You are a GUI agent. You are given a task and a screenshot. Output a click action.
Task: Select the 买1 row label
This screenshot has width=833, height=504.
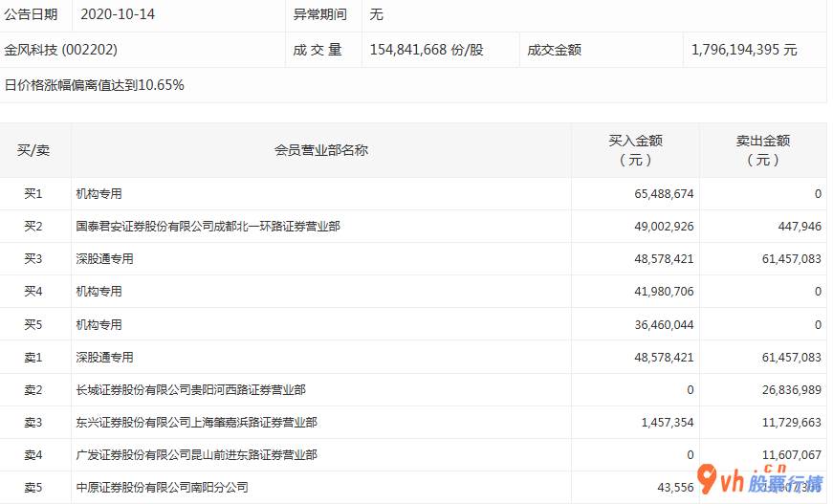point(33,194)
